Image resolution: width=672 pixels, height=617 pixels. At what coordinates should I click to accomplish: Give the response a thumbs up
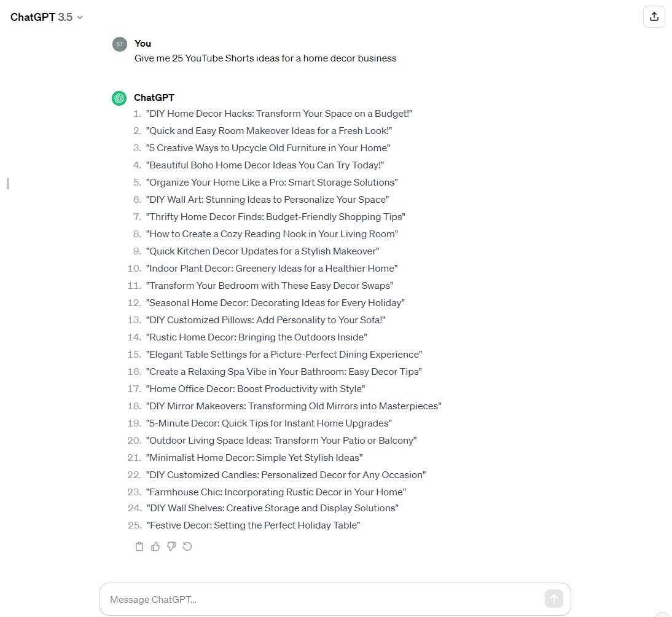(155, 546)
